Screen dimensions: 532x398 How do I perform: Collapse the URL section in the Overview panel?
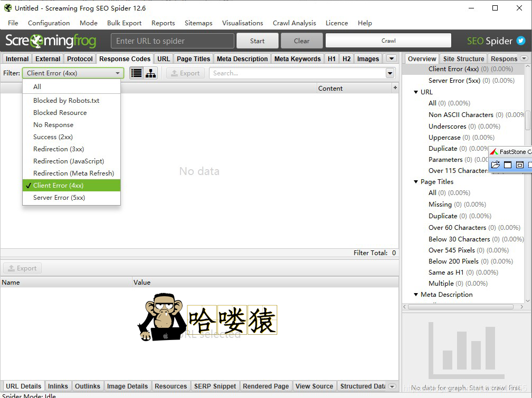416,92
